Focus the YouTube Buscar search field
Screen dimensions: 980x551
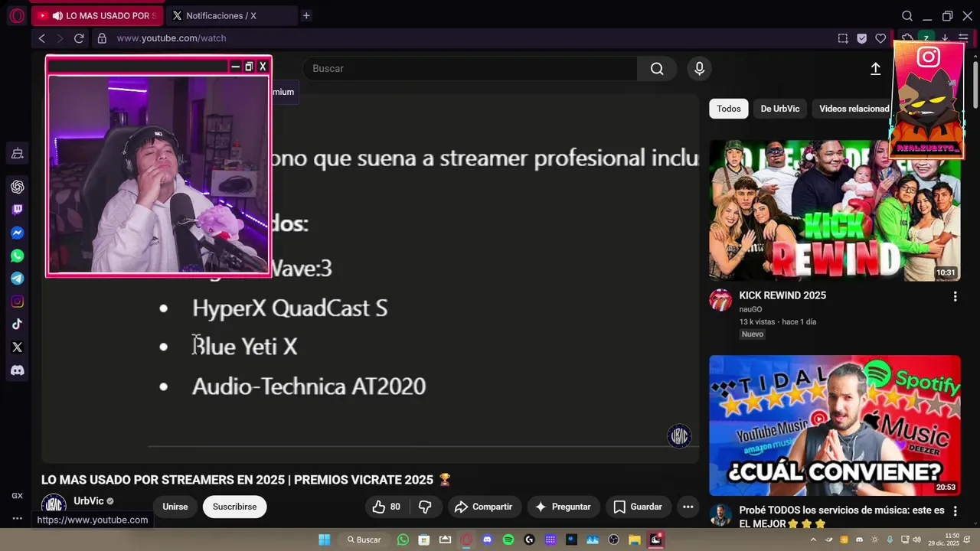point(470,69)
